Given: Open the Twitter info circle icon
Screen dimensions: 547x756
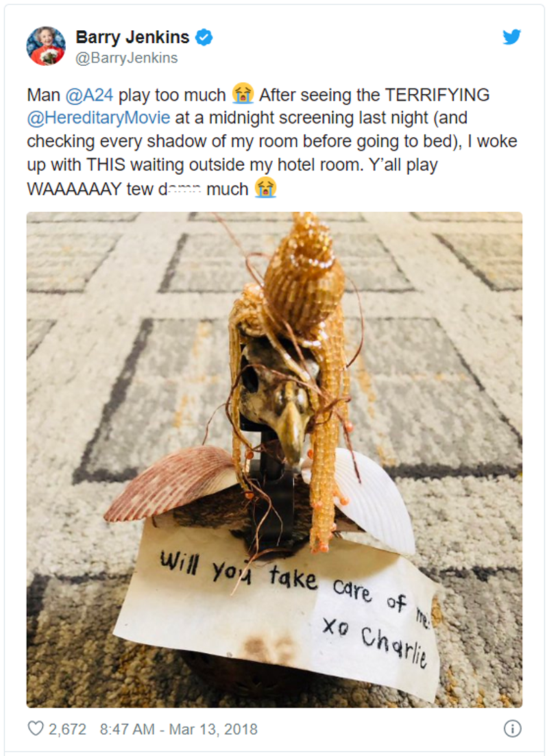Looking at the screenshot, I should 512,729.
